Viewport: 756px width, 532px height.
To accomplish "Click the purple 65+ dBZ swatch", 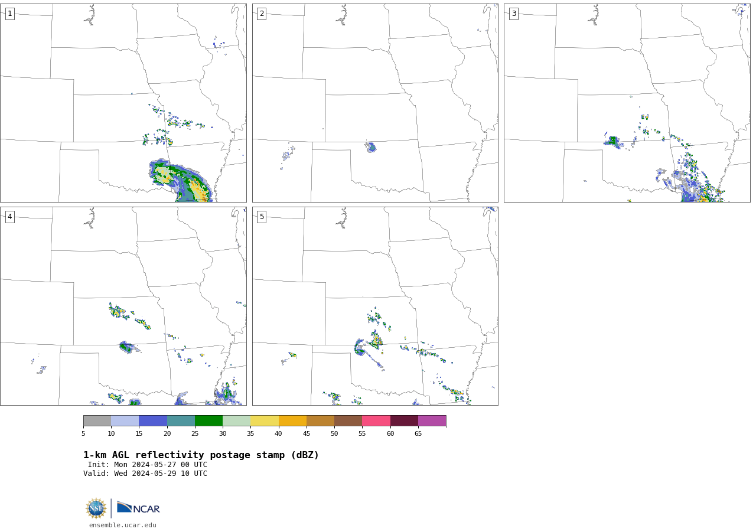I will click(432, 421).
